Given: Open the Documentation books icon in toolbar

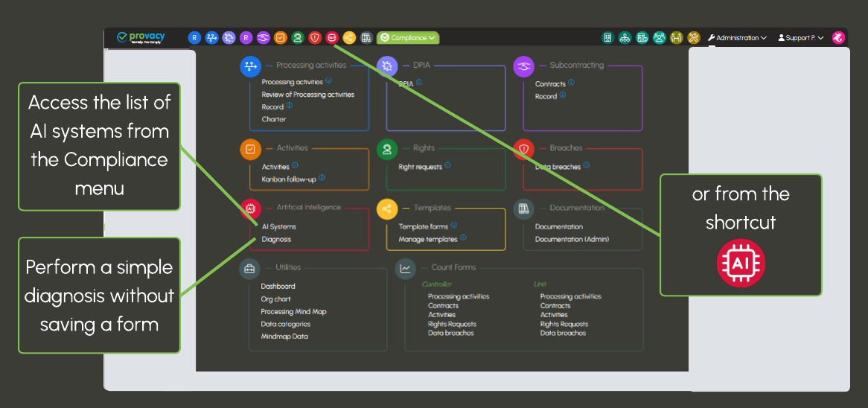Looking at the screenshot, I should (366, 37).
